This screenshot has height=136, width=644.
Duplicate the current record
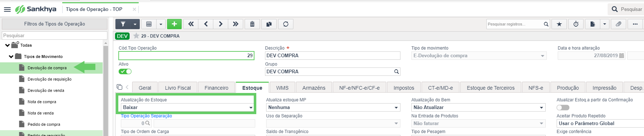269,24
